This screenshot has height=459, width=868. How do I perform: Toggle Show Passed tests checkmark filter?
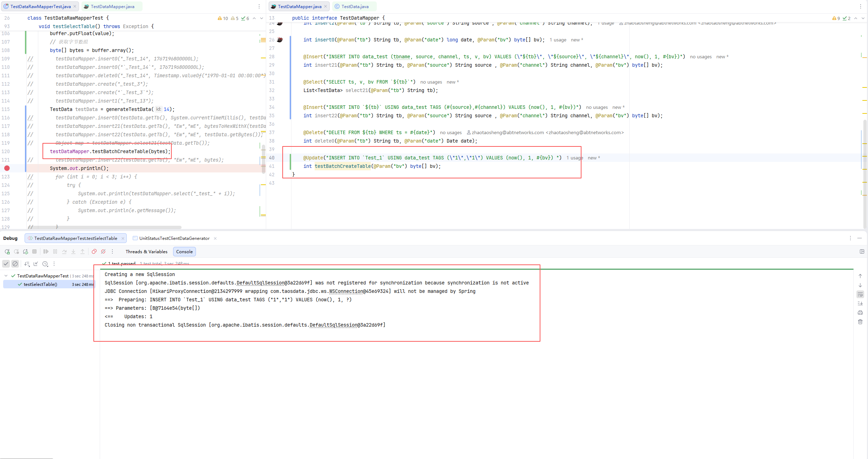point(6,264)
